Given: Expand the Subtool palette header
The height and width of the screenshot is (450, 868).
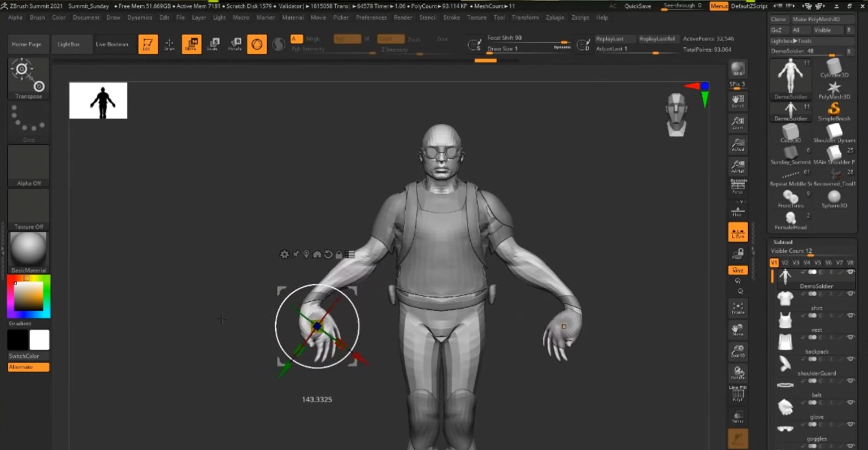Looking at the screenshot, I should (x=783, y=242).
